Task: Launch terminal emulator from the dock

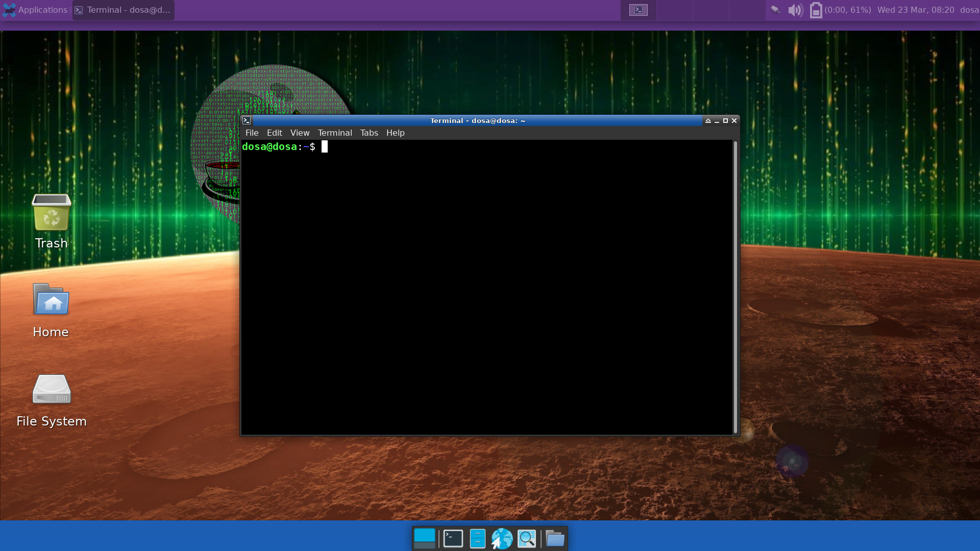Action: coord(453,538)
